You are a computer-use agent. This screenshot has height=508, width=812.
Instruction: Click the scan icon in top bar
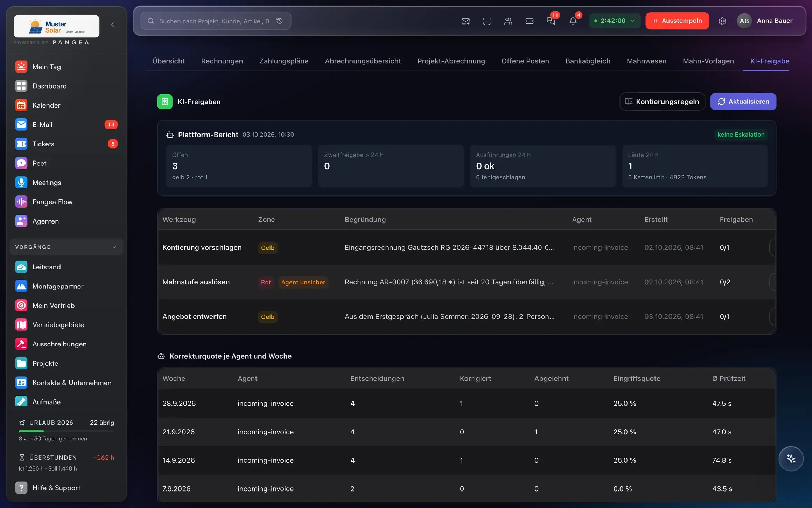[x=487, y=21]
